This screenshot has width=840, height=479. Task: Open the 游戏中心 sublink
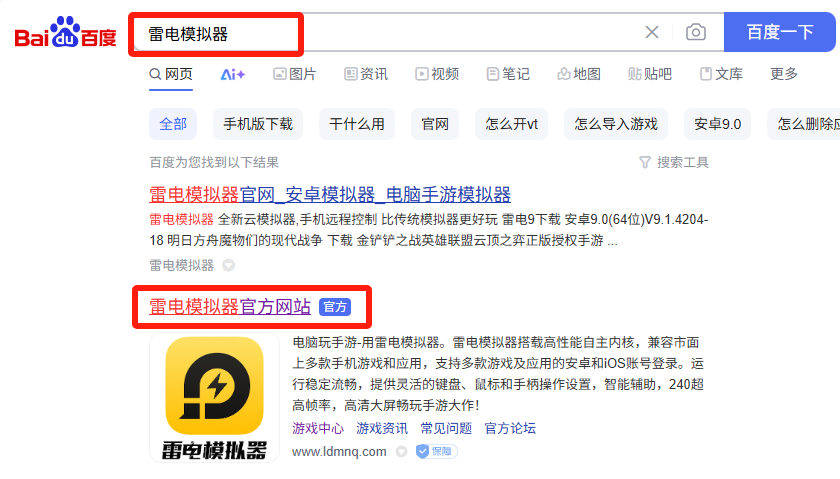(318, 428)
